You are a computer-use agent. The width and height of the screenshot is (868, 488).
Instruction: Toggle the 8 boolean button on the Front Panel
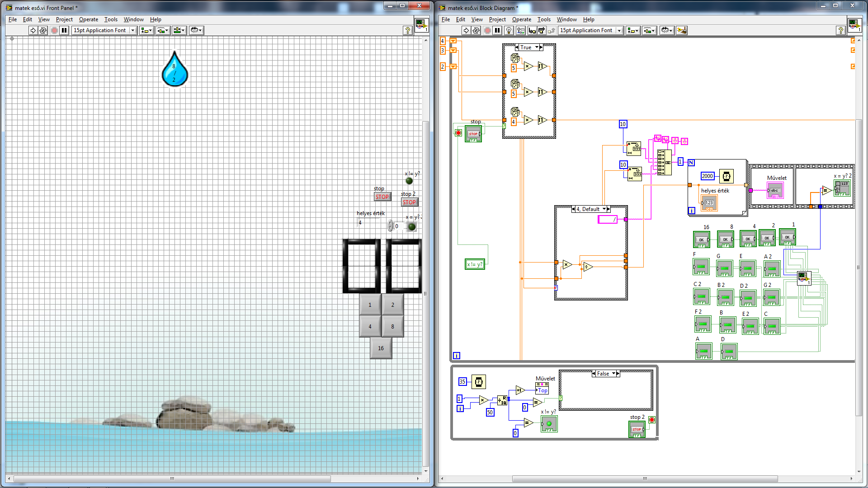pos(392,326)
